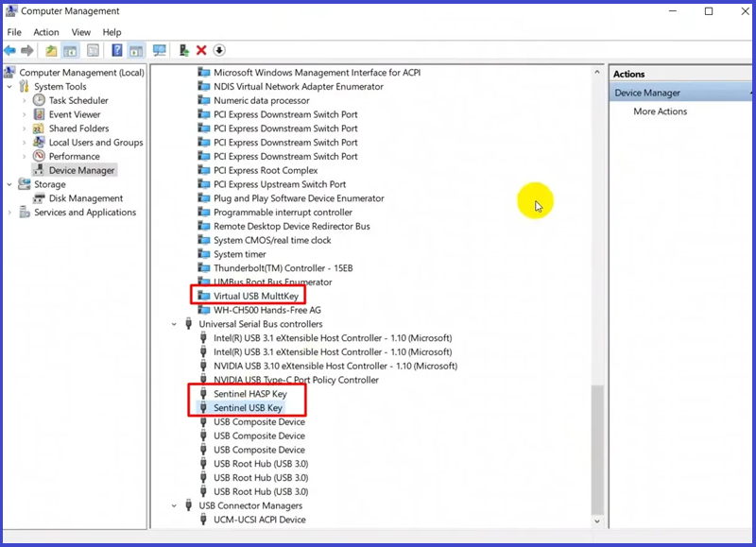The image size is (756, 547).
Task: Click the Show/Hide Console Tree toolbar icon
Action: 72,50
